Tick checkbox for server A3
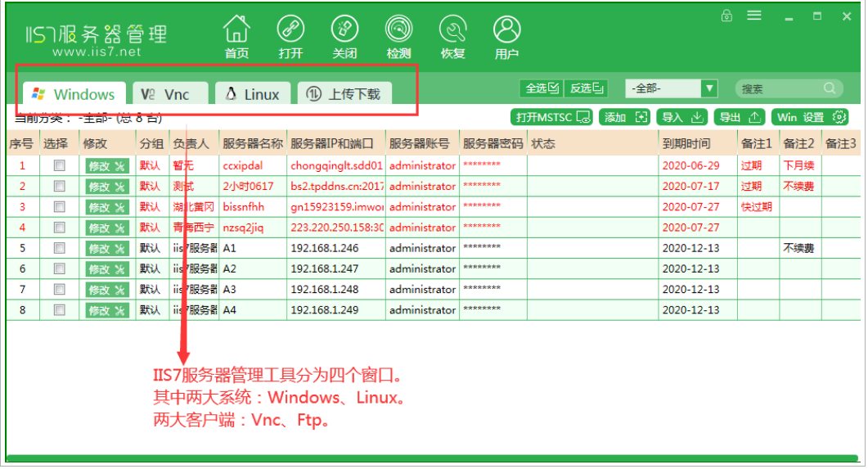The height and width of the screenshot is (469, 868). pyautogui.click(x=59, y=289)
